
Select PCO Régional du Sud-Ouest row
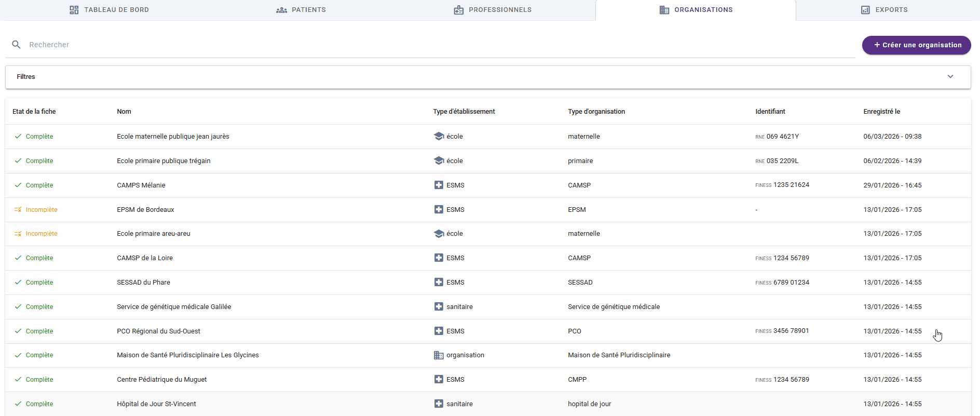[158, 331]
